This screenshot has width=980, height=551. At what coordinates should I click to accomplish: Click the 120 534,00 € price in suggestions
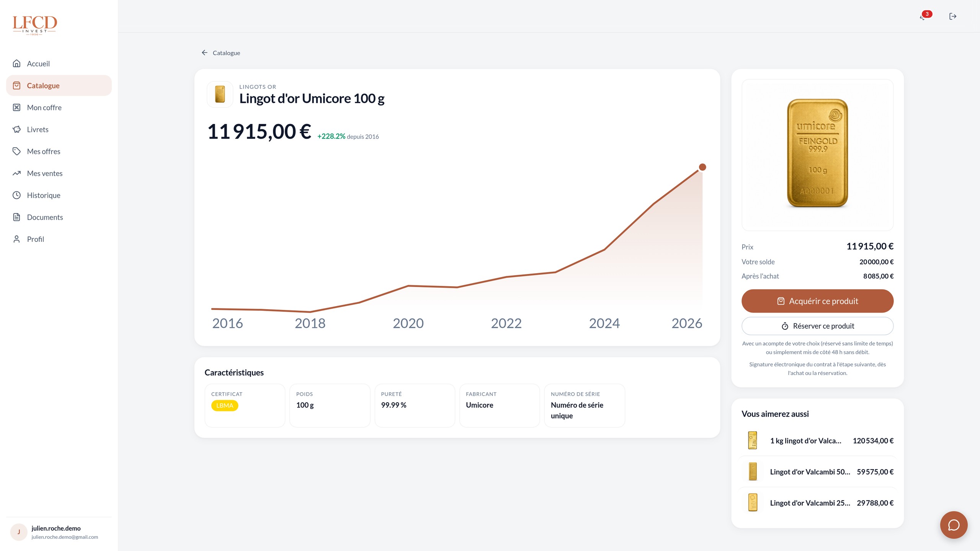pos(873,441)
